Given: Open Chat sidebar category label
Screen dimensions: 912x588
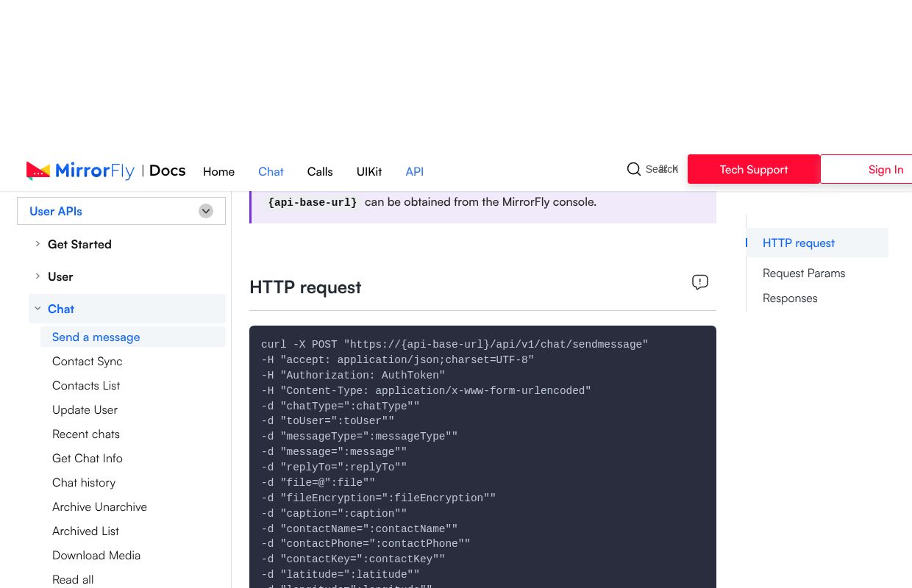Looking at the screenshot, I should [61, 309].
